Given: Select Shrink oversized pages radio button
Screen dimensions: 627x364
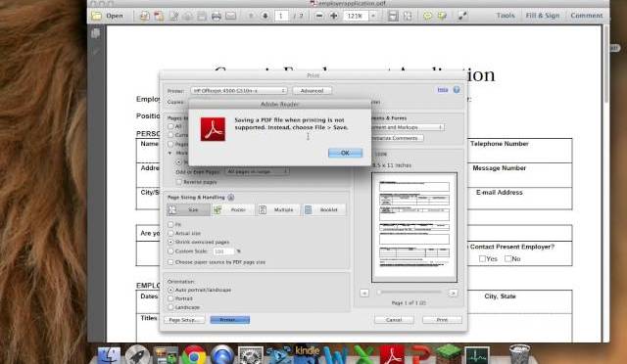Looking at the screenshot, I should 170,242.
